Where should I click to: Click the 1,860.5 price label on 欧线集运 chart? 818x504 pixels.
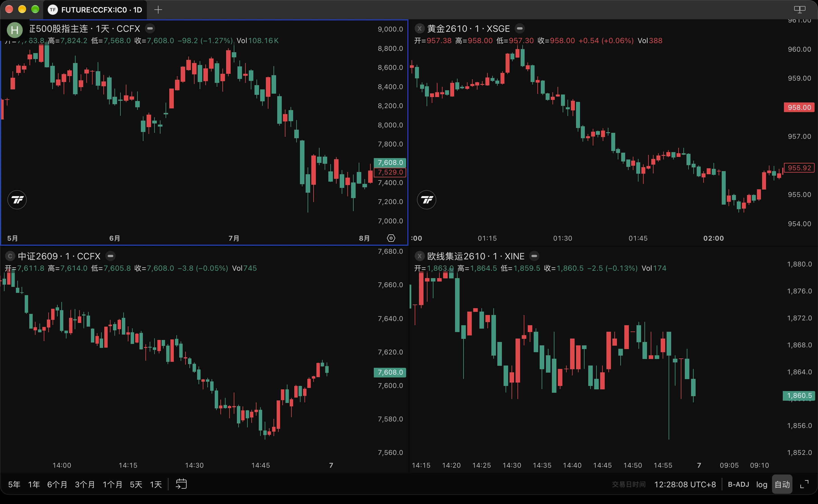point(799,396)
